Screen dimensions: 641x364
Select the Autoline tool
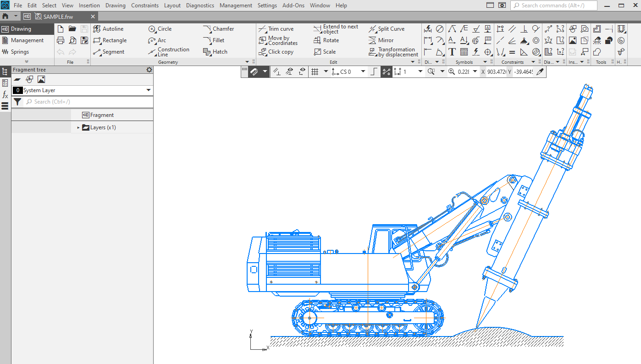(108, 29)
